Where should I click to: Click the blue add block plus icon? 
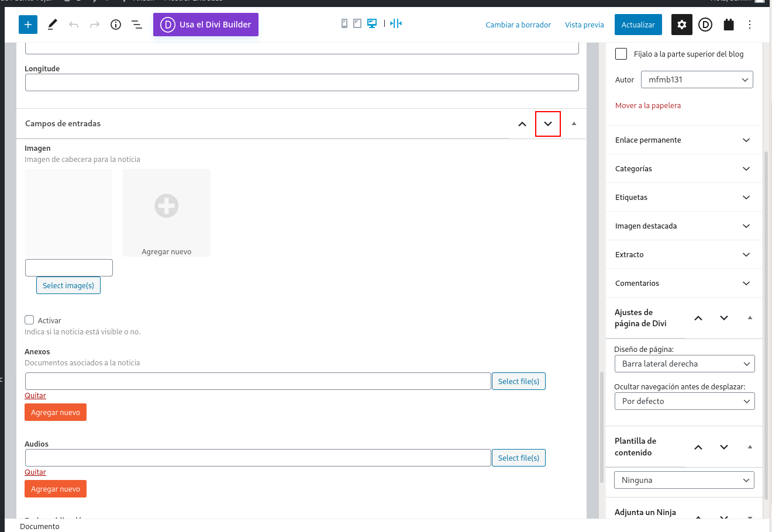28,25
